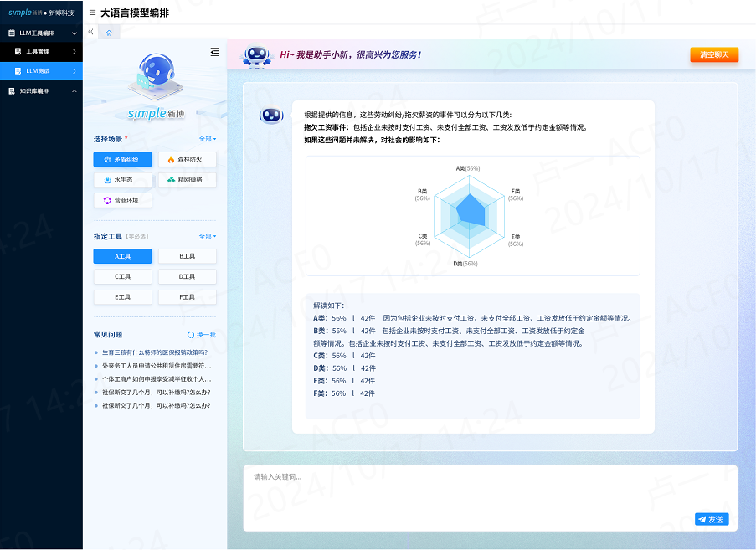Enable the D工具 option
The image size is (756, 550).
click(x=188, y=276)
